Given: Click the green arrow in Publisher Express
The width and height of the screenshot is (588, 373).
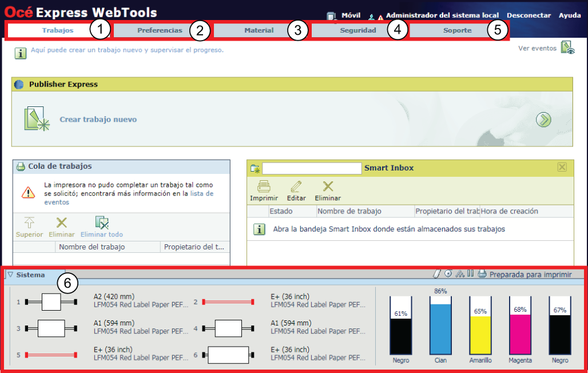Looking at the screenshot, I should pyautogui.click(x=543, y=120).
